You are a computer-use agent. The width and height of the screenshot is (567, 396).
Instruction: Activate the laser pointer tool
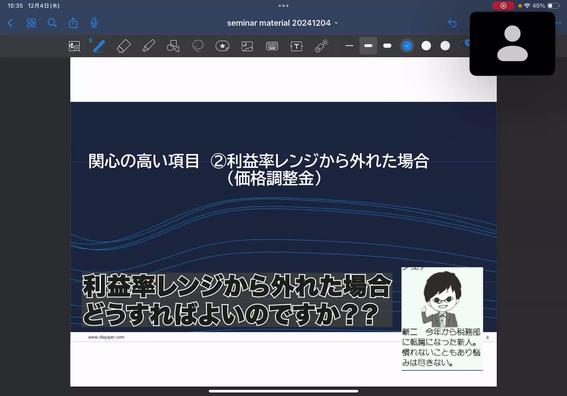point(321,46)
